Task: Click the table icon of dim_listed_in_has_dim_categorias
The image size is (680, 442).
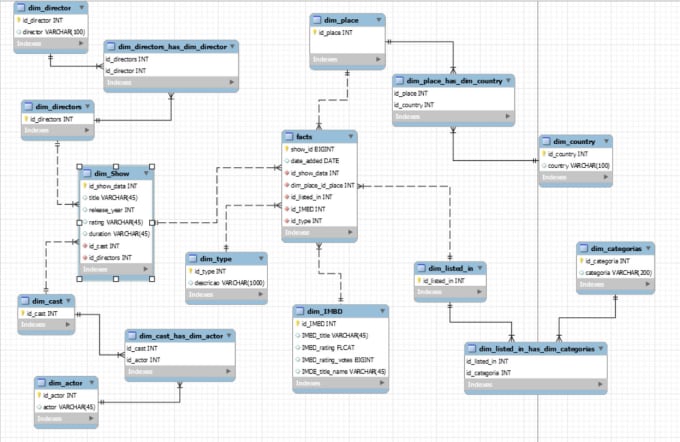Action: [471, 349]
